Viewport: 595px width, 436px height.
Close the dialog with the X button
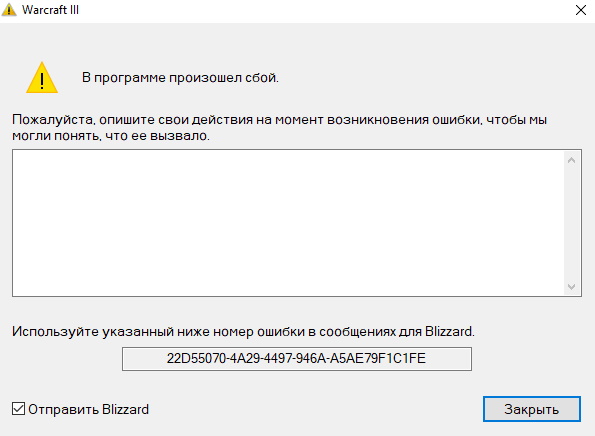click(x=581, y=10)
